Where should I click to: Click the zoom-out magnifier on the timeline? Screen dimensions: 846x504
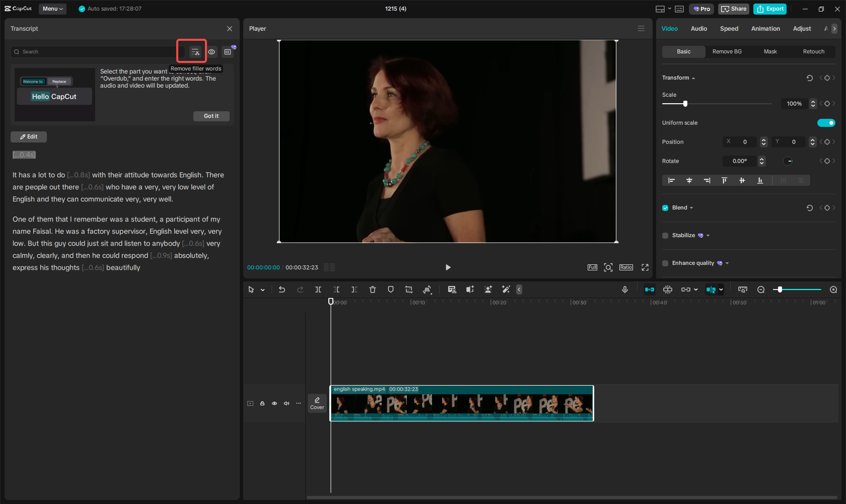tap(761, 290)
